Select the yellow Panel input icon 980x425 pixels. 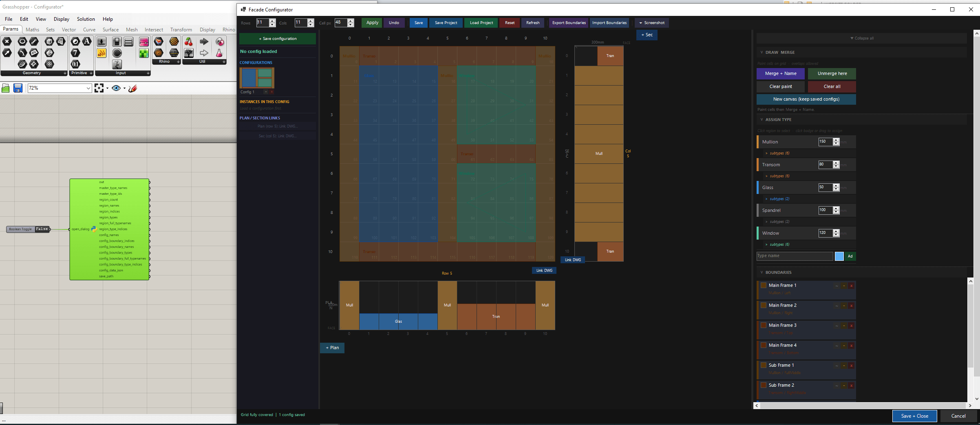(102, 53)
